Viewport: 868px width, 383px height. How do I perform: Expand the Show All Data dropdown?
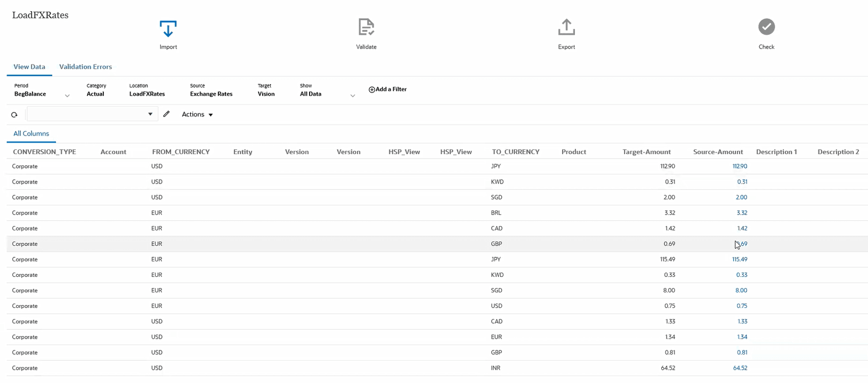[352, 96]
